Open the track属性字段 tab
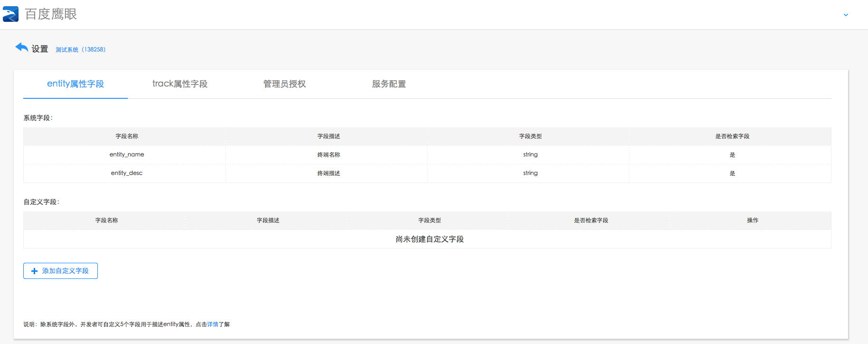Image resolution: width=868 pixels, height=344 pixels. 180,84
